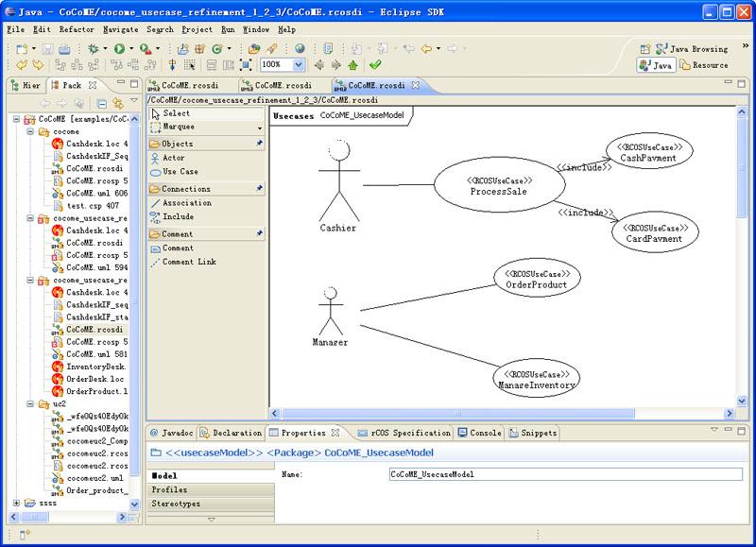This screenshot has height=547, width=756.
Task: Switch to the Java Browsing perspective
Action: (692, 49)
